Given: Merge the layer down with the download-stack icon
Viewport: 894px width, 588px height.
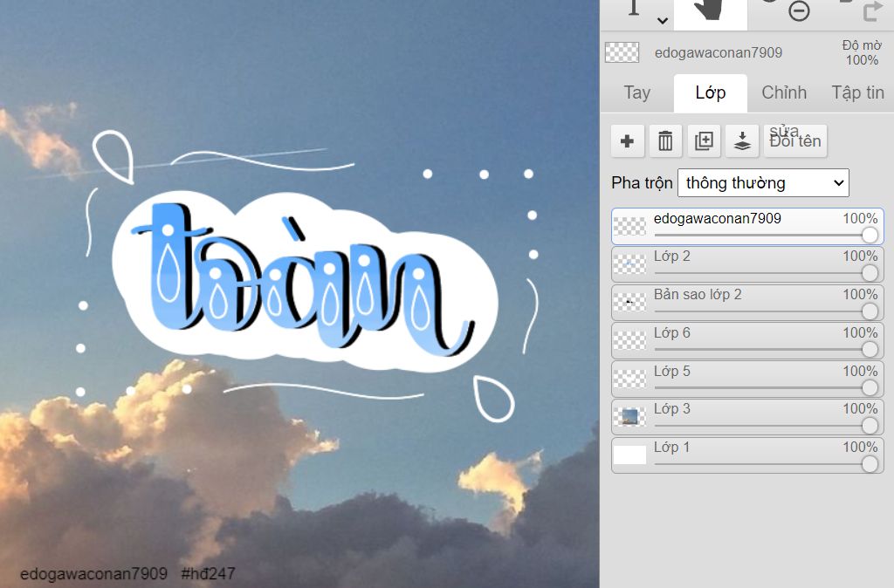Looking at the screenshot, I should point(742,140).
